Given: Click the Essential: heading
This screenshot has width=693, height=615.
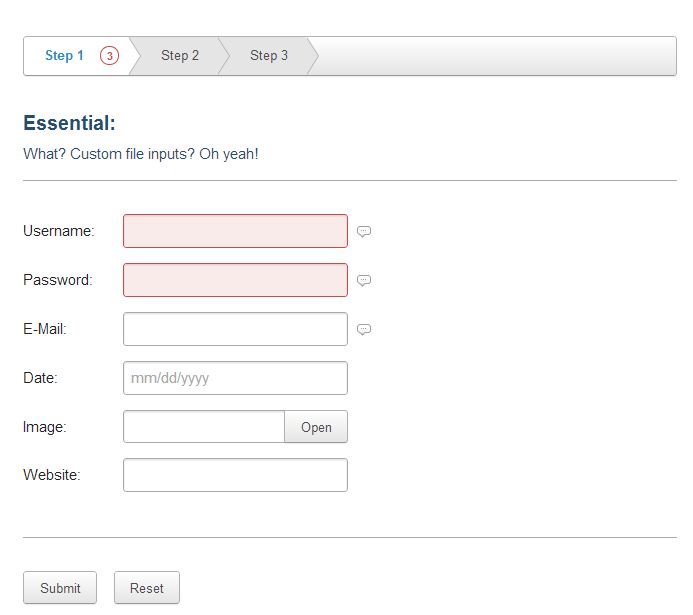Looking at the screenshot, I should click(x=69, y=123).
